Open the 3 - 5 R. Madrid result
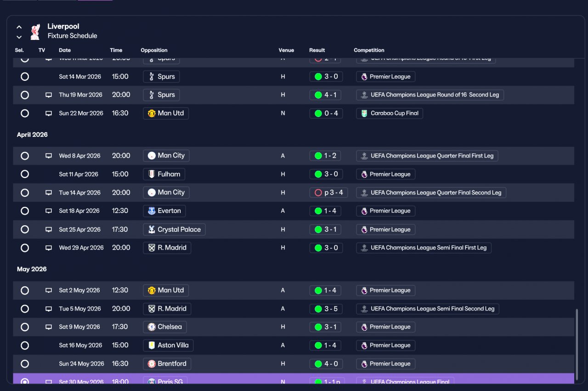 click(x=326, y=309)
